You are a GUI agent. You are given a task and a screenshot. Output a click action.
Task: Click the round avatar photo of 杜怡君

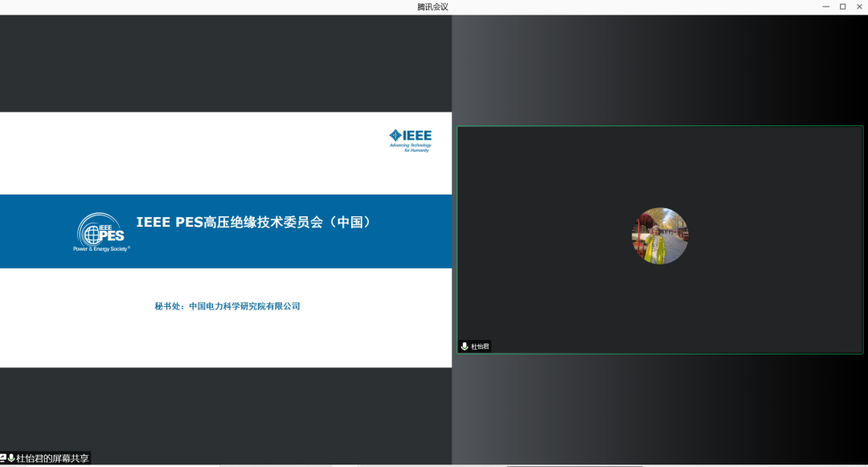point(660,236)
